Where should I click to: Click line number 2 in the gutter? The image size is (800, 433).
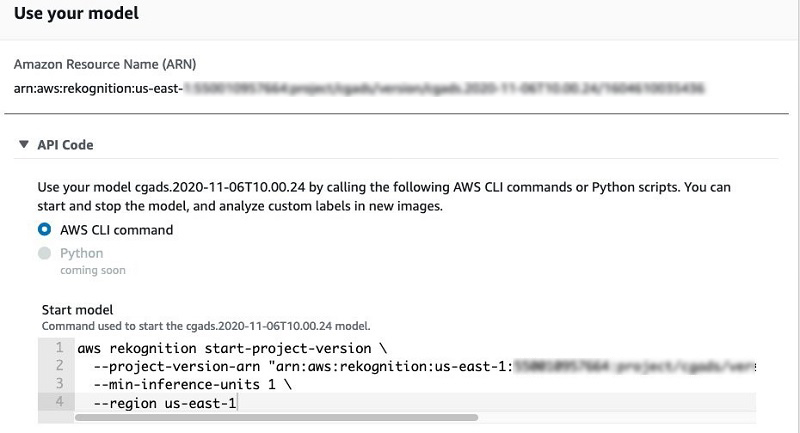pyautogui.click(x=59, y=366)
